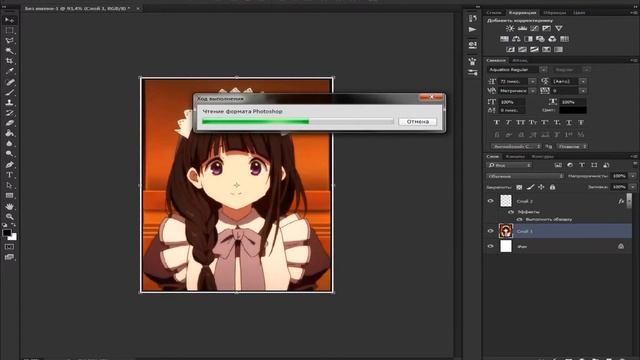Screen dimensions: 640x360
Task: Apply Faux Italic text style
Action: pyautogui.click(x=509, y=122)
